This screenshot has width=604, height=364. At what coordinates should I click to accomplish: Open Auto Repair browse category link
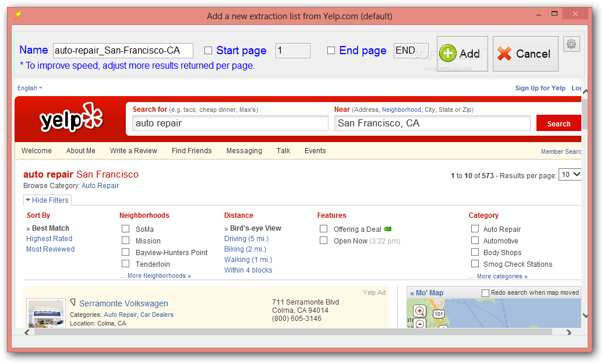click(x=100, y=186)
